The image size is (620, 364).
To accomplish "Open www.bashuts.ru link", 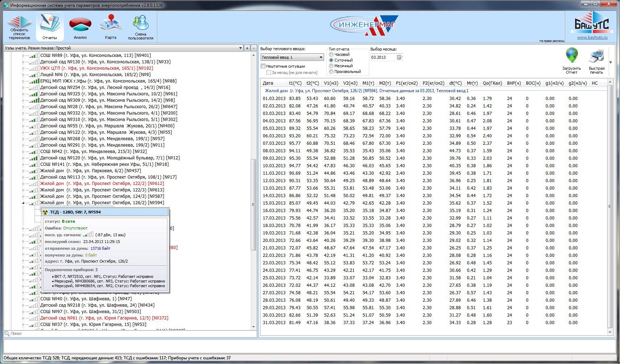I will [x=592, y=37].
